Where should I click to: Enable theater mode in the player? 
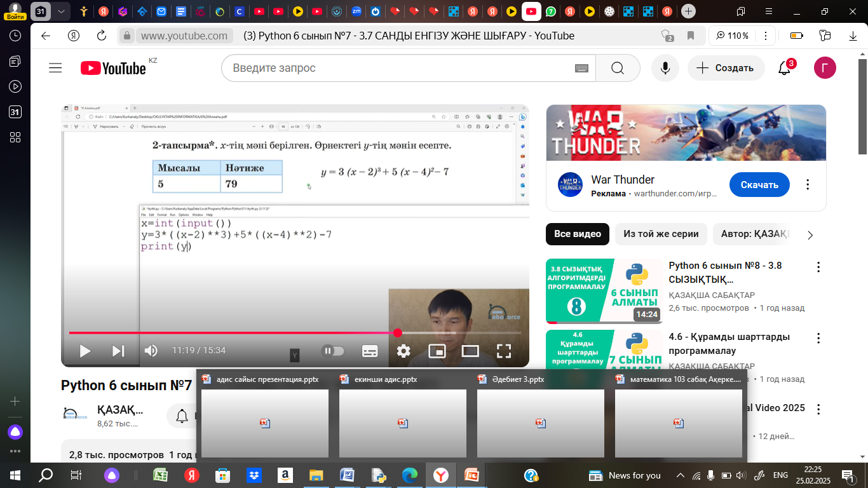pyautogui.click(x=470, y=351)
